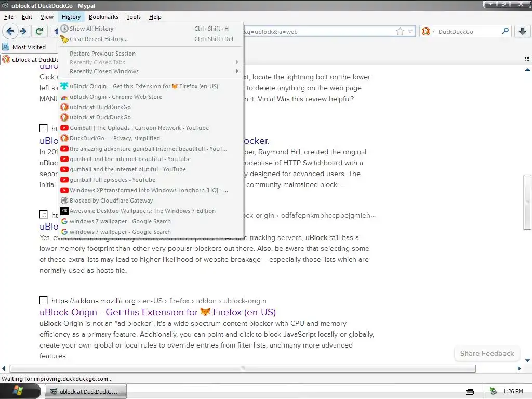Open the Bookmarks menu
This screenshot has height=399, width=532.
tap(103, 17)
